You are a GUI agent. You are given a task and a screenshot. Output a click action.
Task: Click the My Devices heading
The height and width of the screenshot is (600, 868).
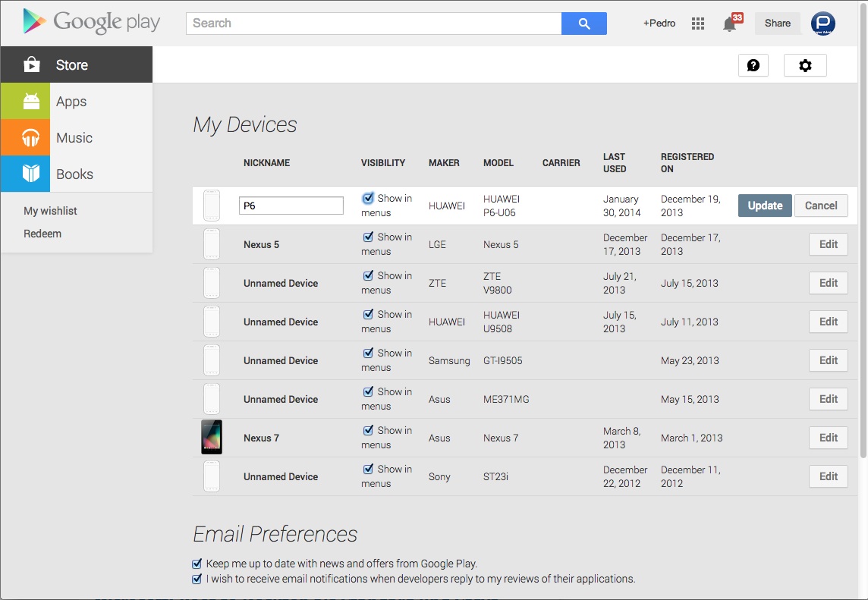click(244, 124)
